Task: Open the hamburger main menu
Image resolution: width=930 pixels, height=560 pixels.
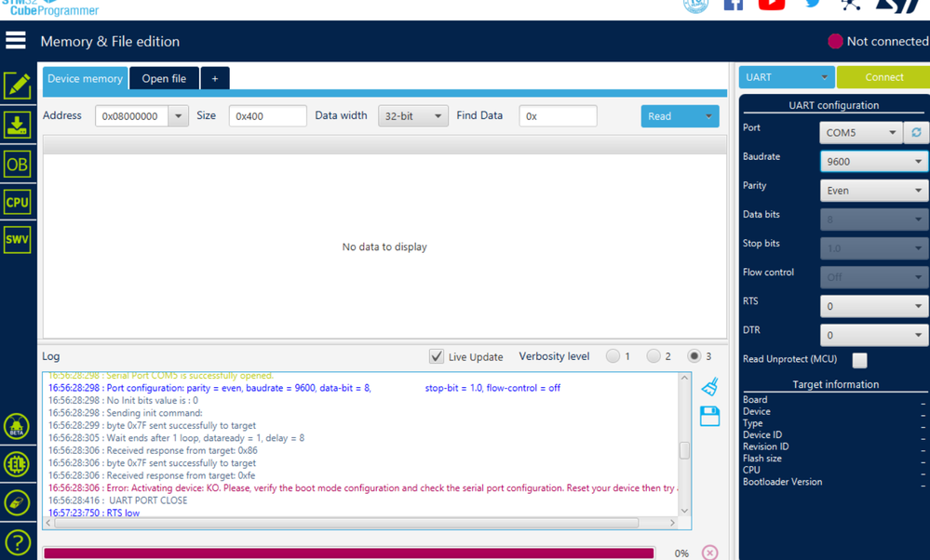Action: click(16, 41)
